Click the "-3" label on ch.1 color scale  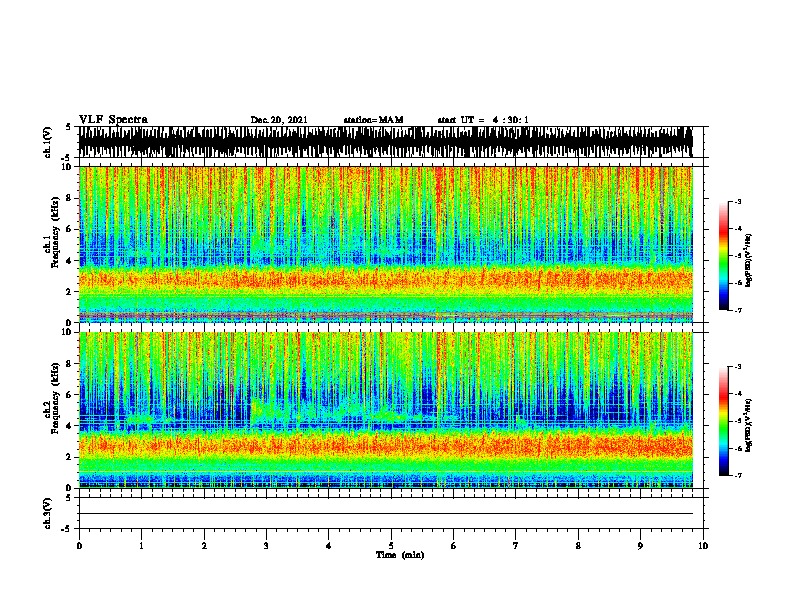(738, 201)
